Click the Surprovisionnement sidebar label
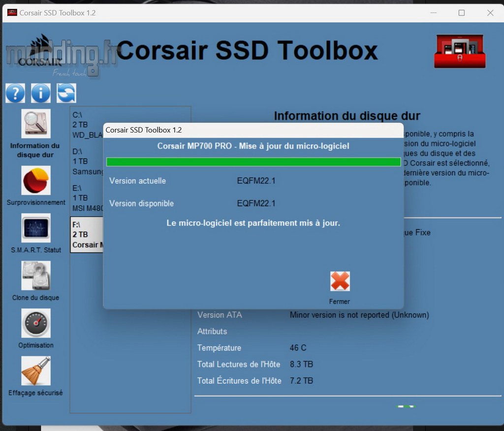The width and height of the screenshot is (504, 431). 36,202
